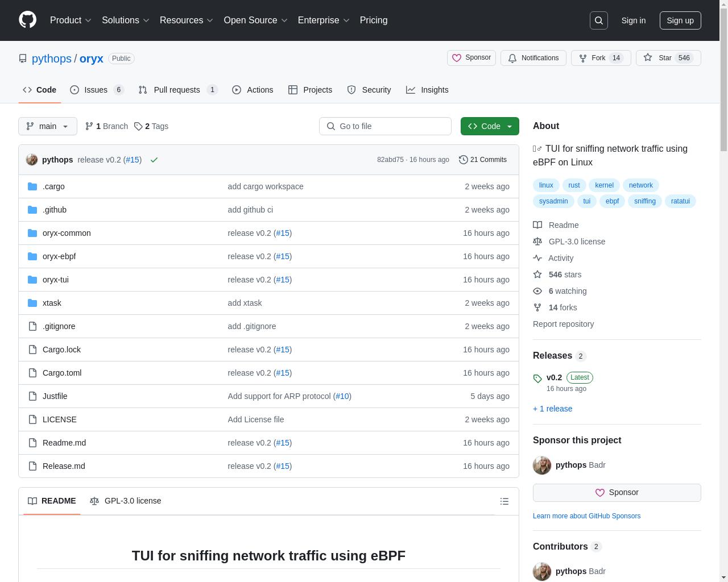Open the Enterprise dropdown menu
This screenshot has height=582, width=728.
(x=324, y=20)
